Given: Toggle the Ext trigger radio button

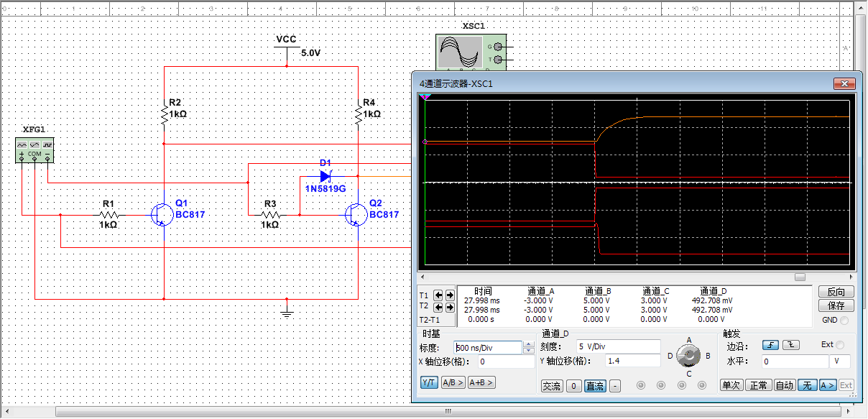Looking at the screenshot, I should point(840,345).
